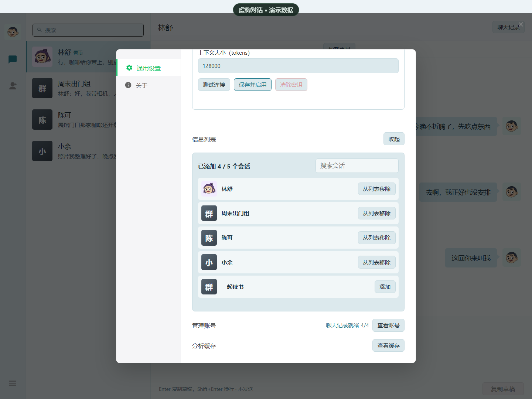This screenshot has height=399, width=532.
Task: Click the 聊天记录就绪 4/4 status link
Action: coord(347,325)
